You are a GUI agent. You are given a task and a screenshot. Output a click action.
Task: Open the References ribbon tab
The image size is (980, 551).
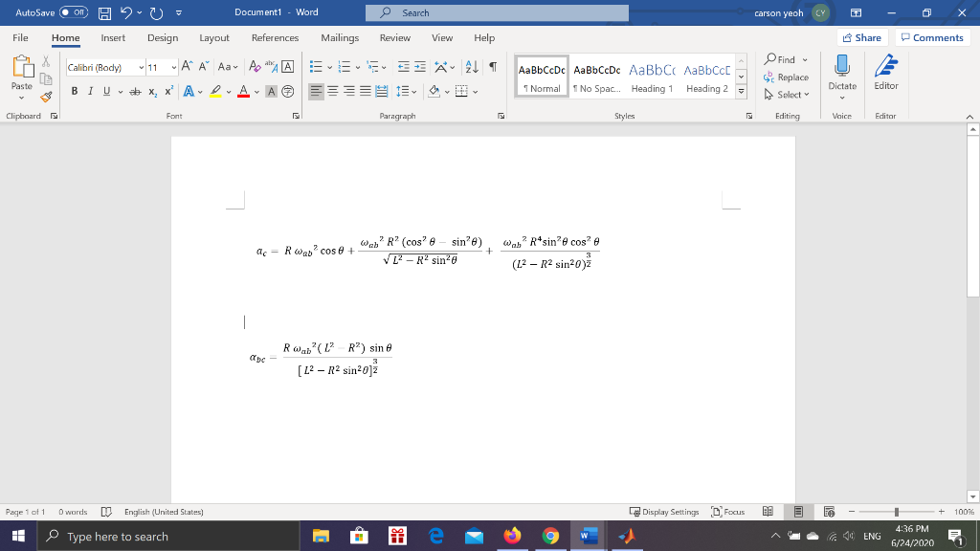(x=275, y=38)
